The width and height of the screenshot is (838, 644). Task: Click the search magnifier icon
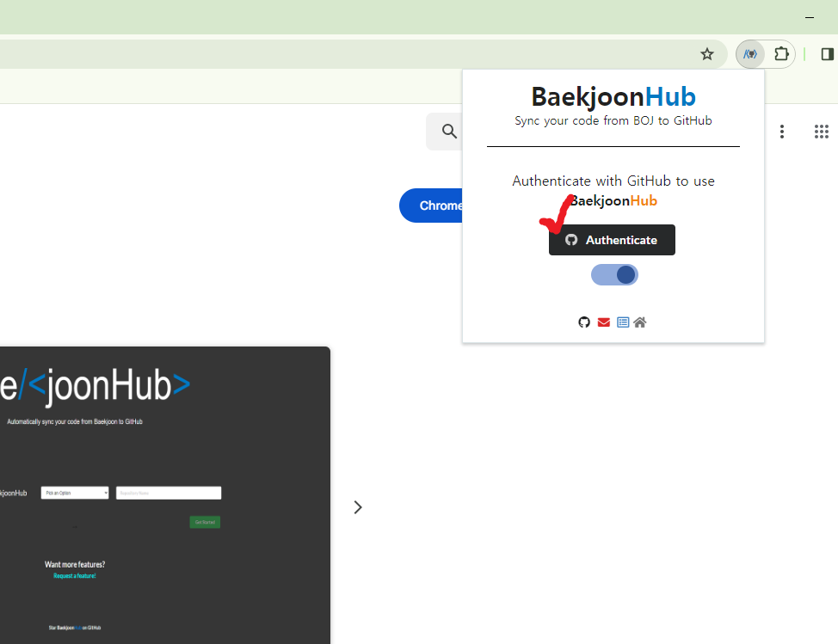click(x=449, y=132)
